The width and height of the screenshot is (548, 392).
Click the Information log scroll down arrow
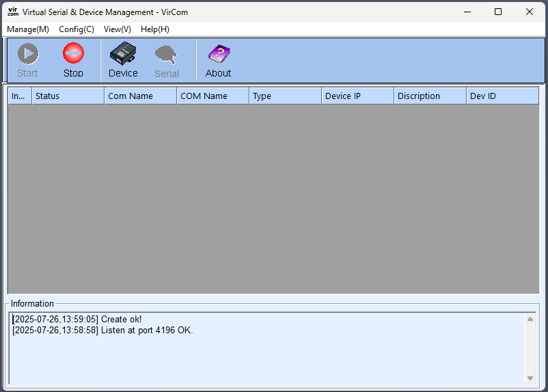[530, 378]
